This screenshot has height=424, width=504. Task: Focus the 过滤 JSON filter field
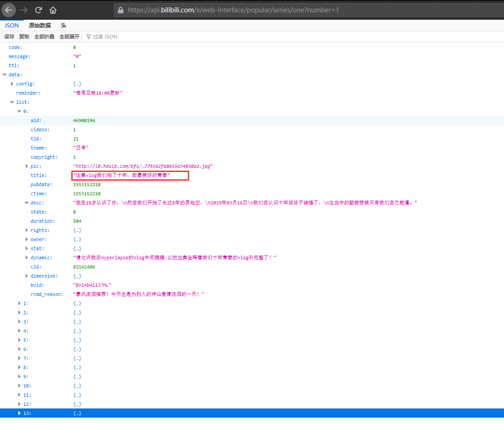[105, 37]
